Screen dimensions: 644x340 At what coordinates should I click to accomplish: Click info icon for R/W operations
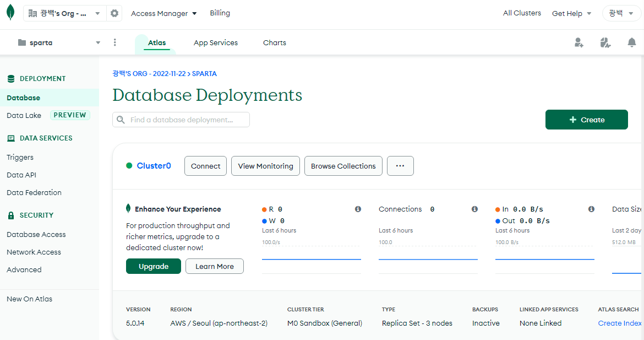358,209
